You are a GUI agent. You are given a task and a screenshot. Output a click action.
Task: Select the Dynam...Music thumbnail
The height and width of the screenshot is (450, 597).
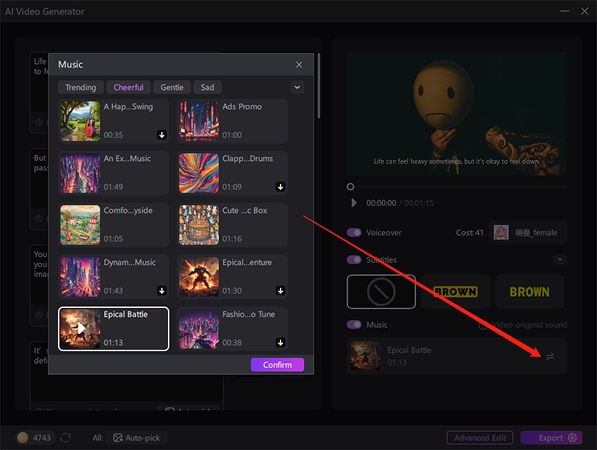tap(80, 277)
